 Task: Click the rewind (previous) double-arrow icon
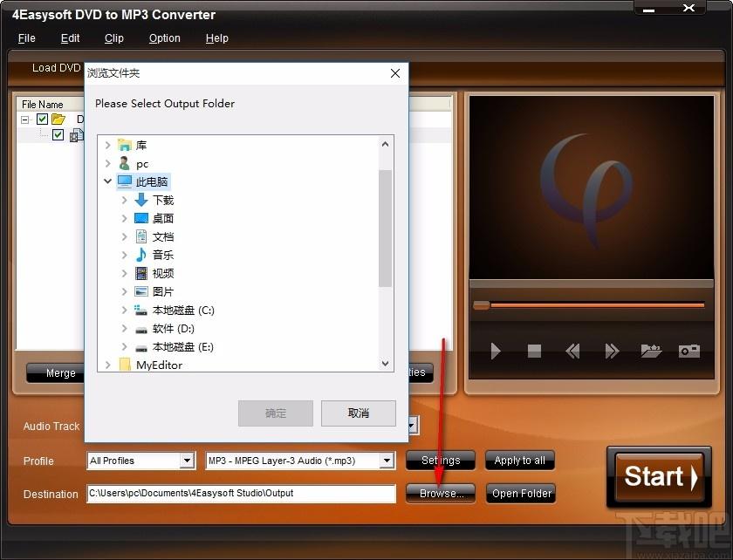(572, 351)
